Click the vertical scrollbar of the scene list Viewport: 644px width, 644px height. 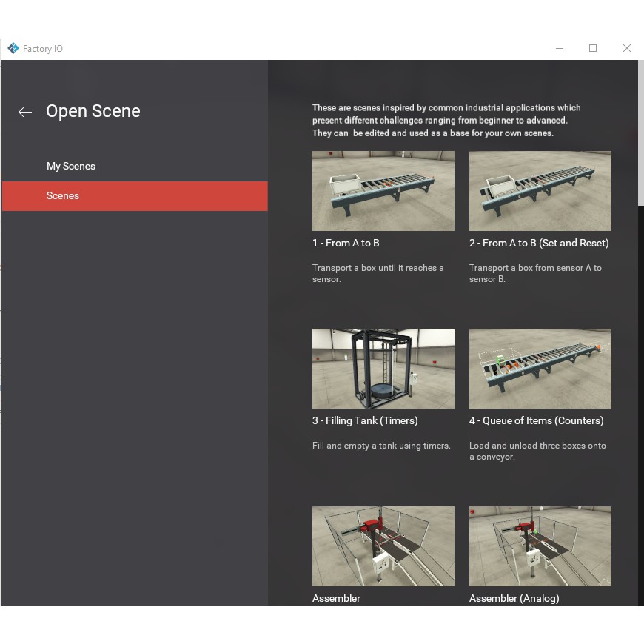640,133
